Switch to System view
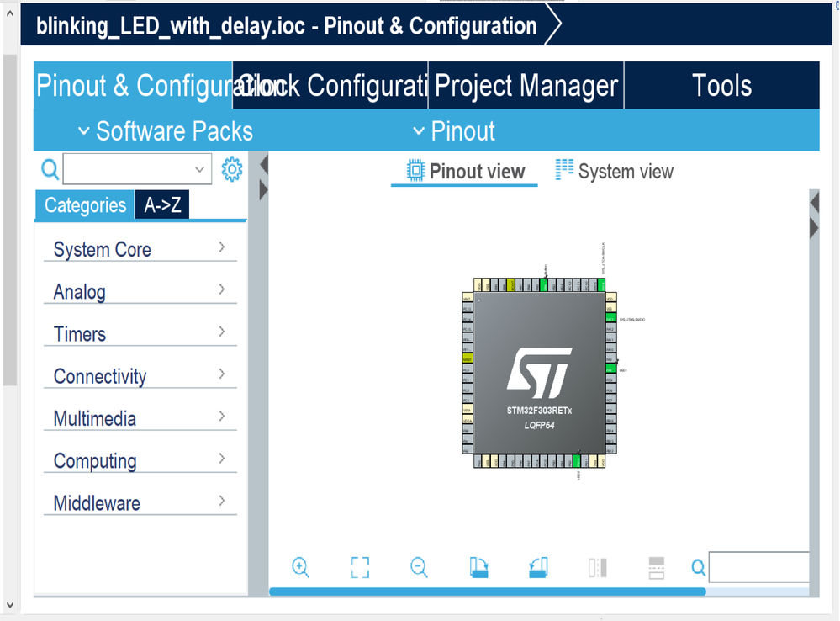 tap(615, 172)
